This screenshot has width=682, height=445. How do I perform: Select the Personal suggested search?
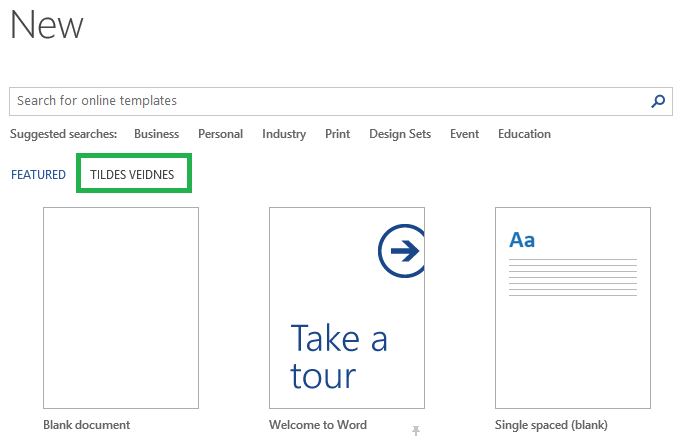[x=220, y=134]
